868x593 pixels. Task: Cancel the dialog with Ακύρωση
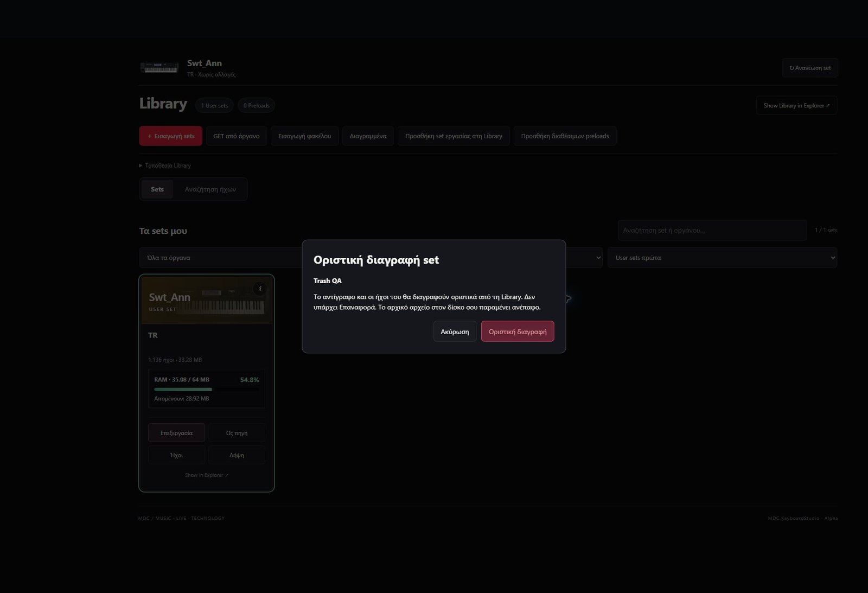pyautogui.click(x=455, y=331)
